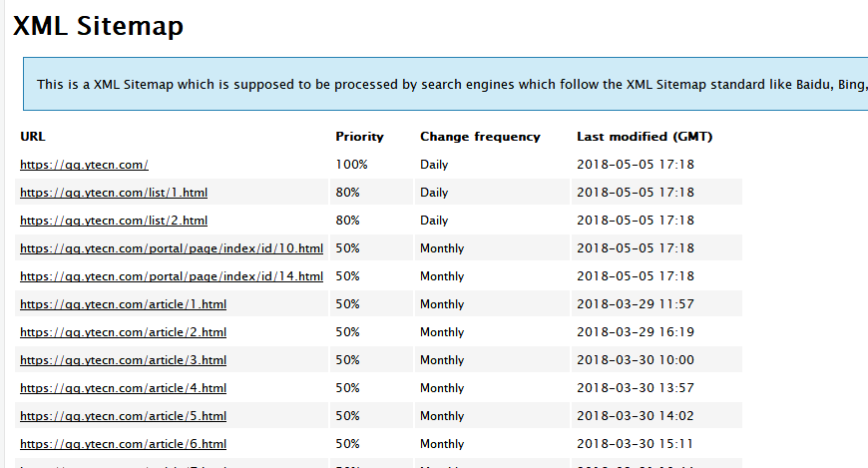Open the list/1.html sitemap link
868x468 pixels.
[114, 193]
